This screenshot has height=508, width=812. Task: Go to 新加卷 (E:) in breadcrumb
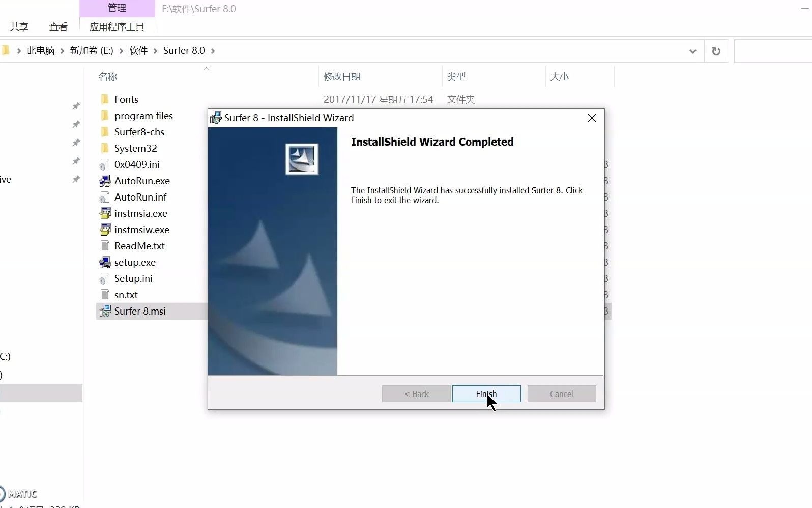pos(92,51)
